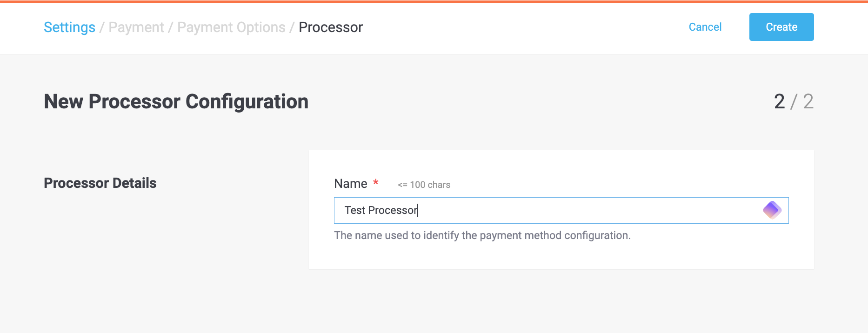The width and height of the screenshot is (868, 333).
Task: Click the New Processor Configuration heading
Action: [x=176, y=102]
